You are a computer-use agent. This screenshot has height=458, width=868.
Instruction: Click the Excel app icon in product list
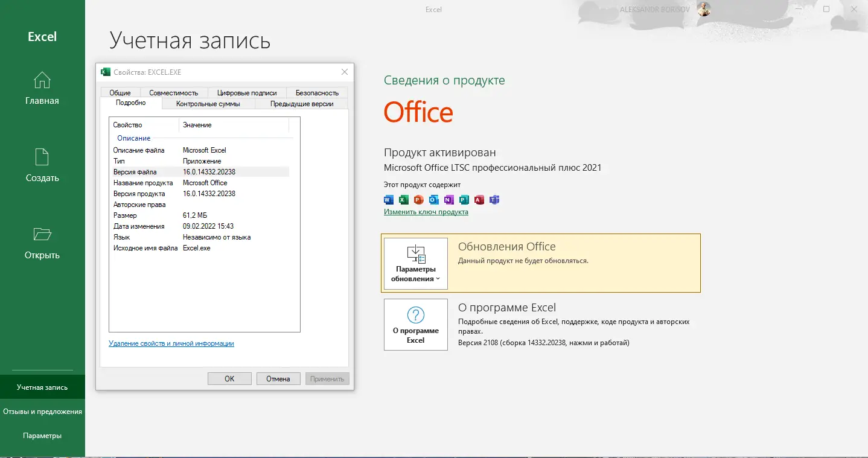click(404, 200)
